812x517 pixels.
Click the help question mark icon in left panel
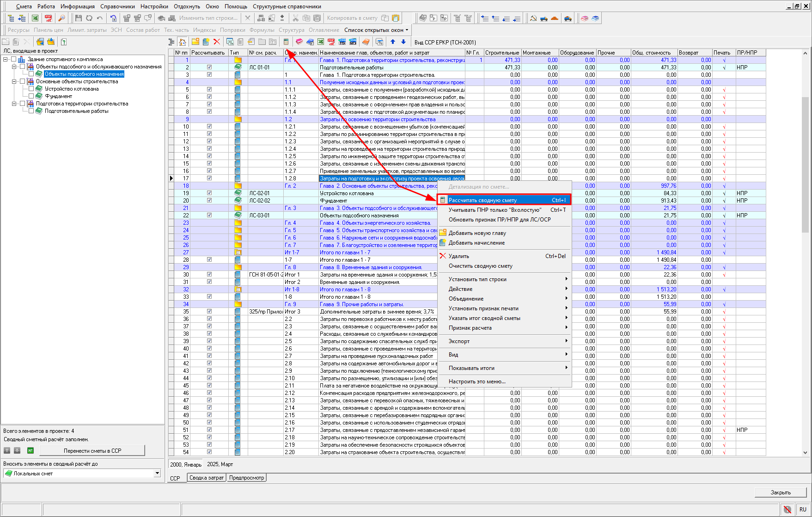point(64,42)
